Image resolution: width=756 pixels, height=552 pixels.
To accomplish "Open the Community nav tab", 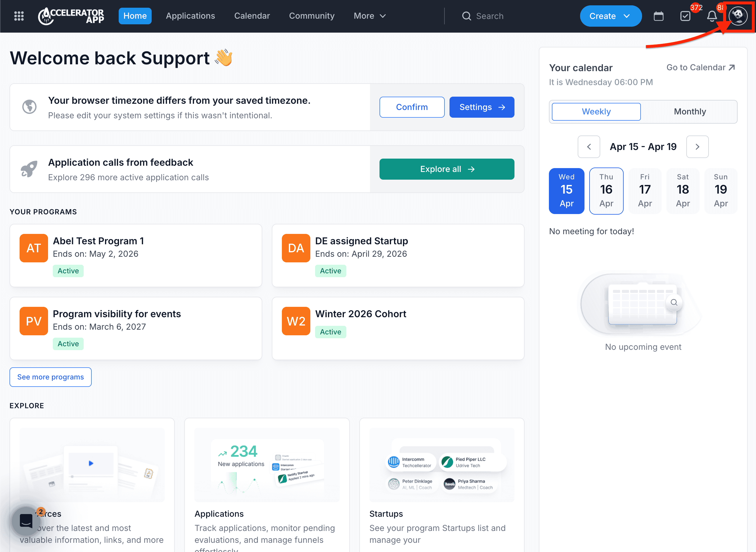I will click(x=311, y=16).
